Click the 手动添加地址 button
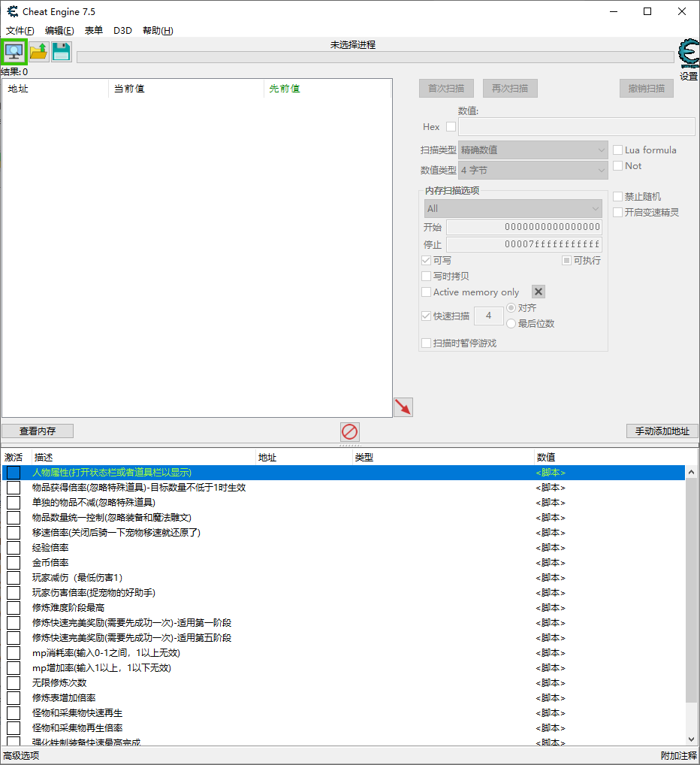700x765 pixels. pos(662,431)
